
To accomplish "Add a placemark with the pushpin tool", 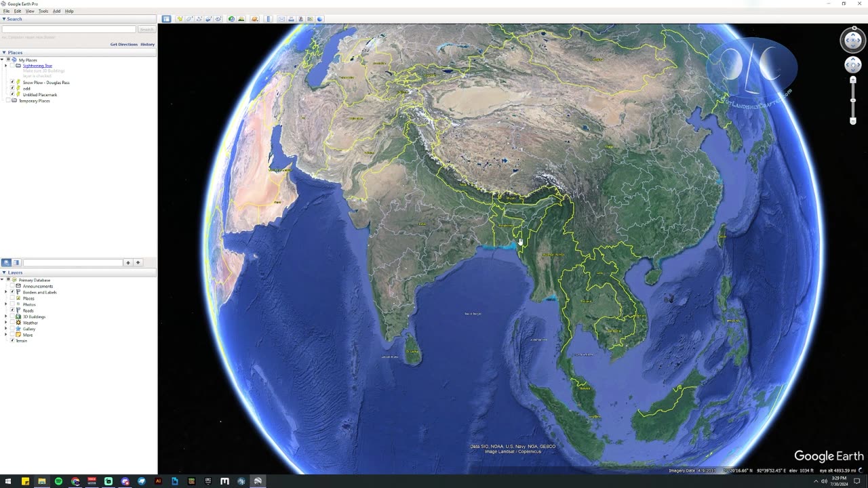I will click(180, 19).
